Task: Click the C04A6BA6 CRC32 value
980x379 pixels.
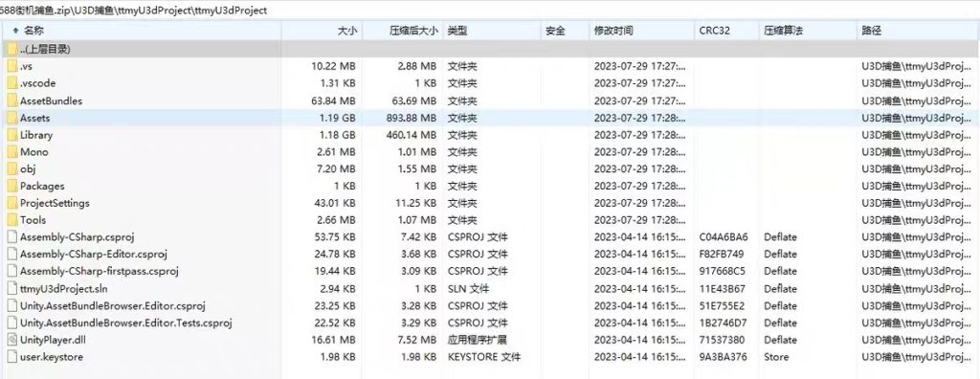Action: 724,237
